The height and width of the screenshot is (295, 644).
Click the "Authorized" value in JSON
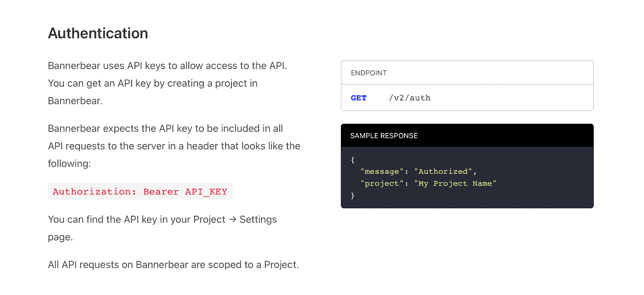click(x=443, y=171)
